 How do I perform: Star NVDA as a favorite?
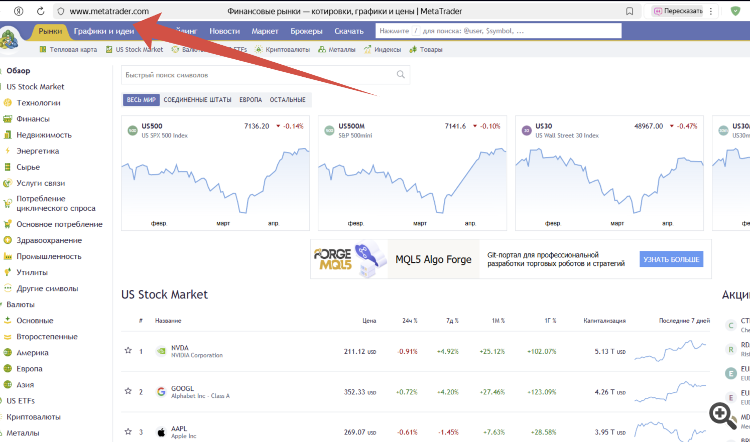point(128,351)
